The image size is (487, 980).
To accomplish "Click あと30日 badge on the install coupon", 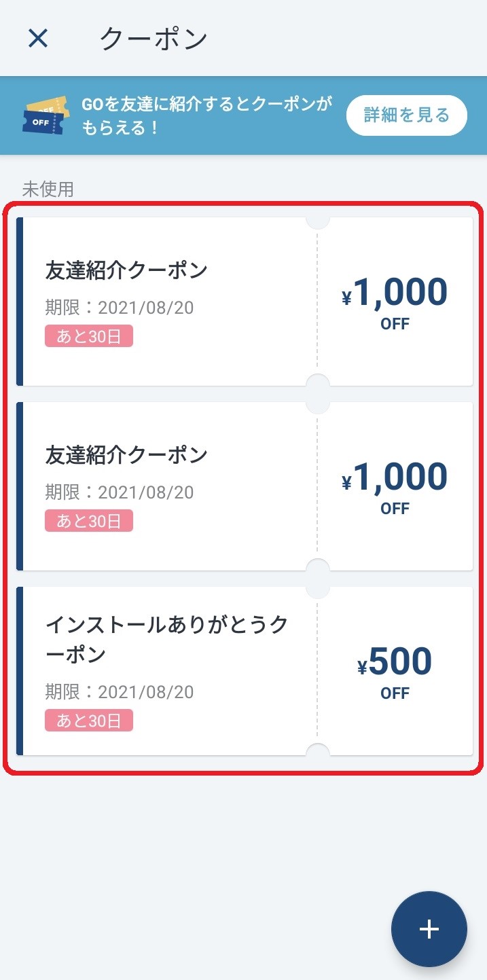I will tap(89, 721).
